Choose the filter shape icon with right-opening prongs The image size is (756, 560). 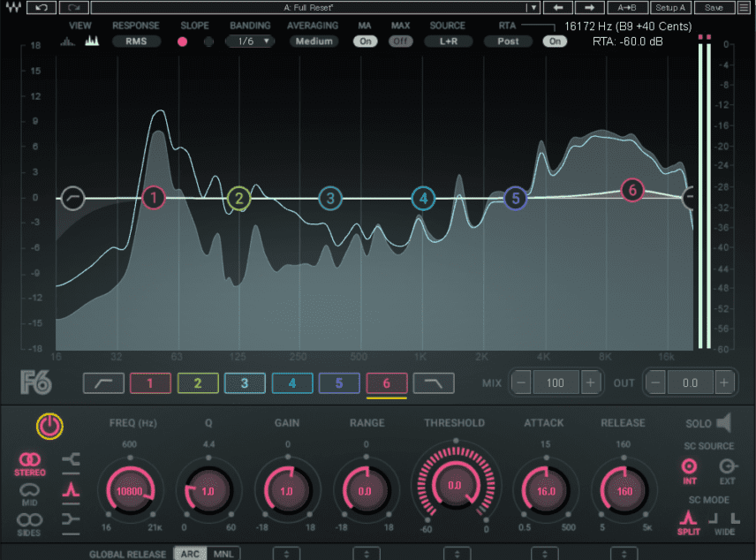pos(71,458)
